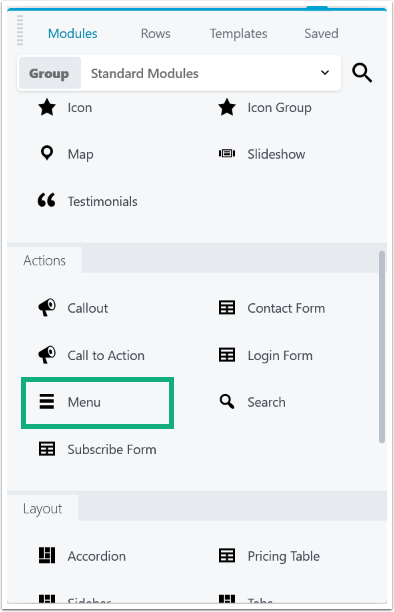Click the search magnifier icon

coord(362,73)
